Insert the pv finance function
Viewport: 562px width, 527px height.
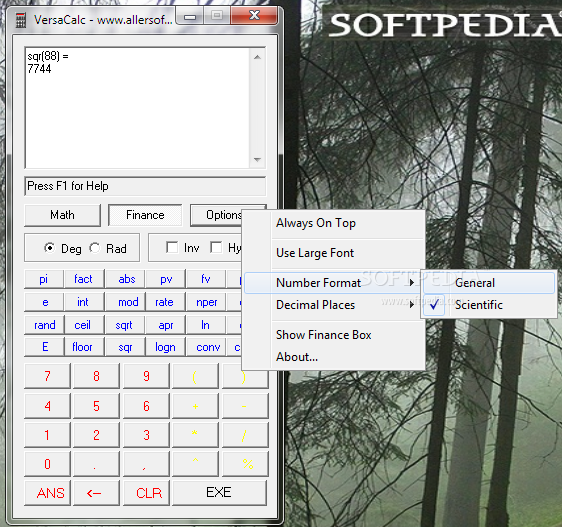coord(166,279)
